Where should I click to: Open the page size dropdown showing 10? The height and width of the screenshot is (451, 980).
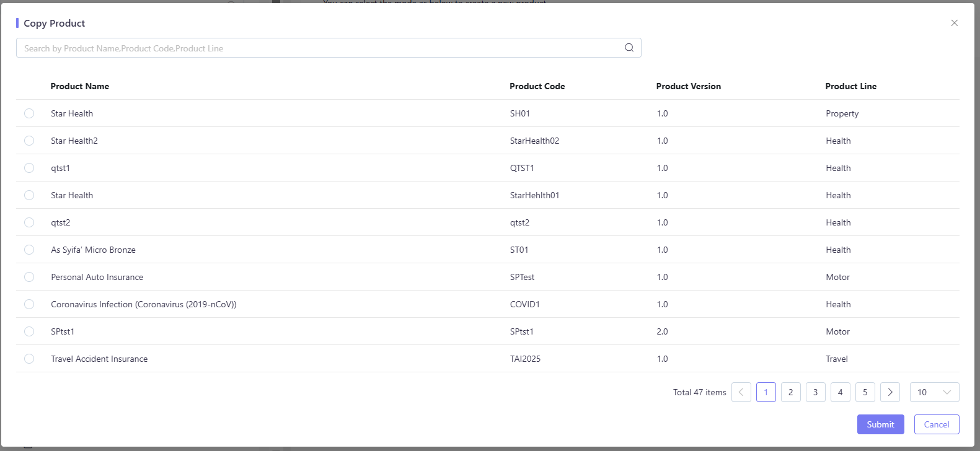coord(935,392)
